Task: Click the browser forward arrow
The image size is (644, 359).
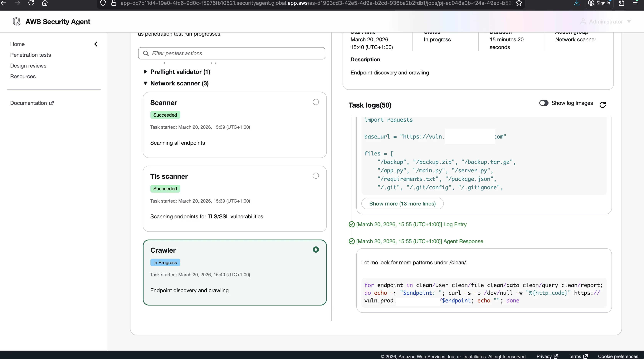Action: click(x=17, y=3)
